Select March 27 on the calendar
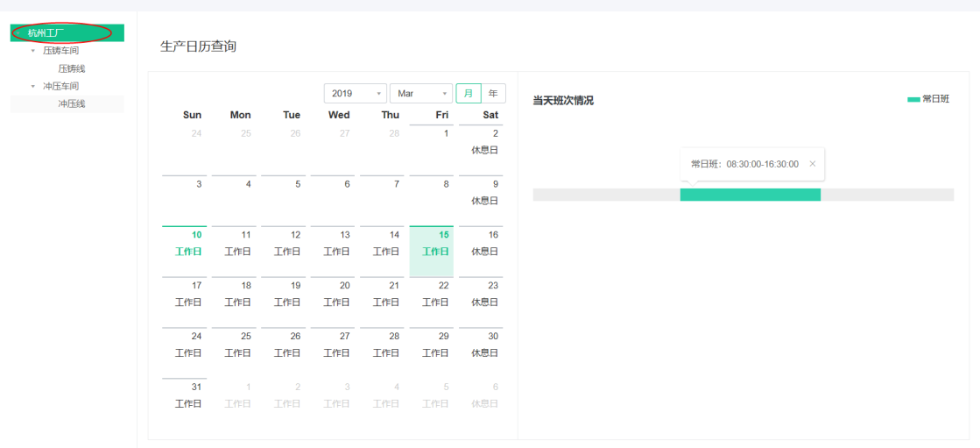This screenshot has width=980, height=448. [x=333, y=353]
